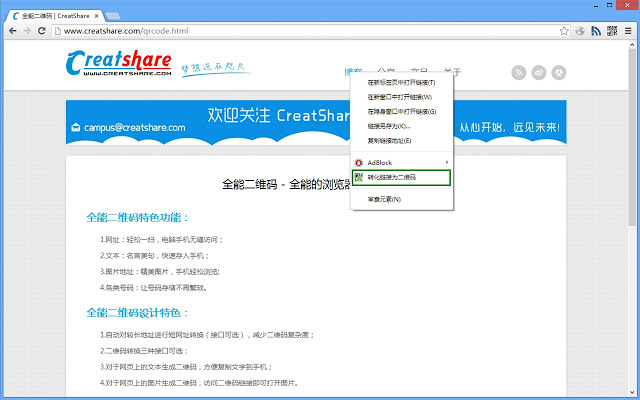Screen dimensions: 640x400
Task: Click the line 3.对于网页上的文本生成二维码
Action: click(x=186, y=367)
